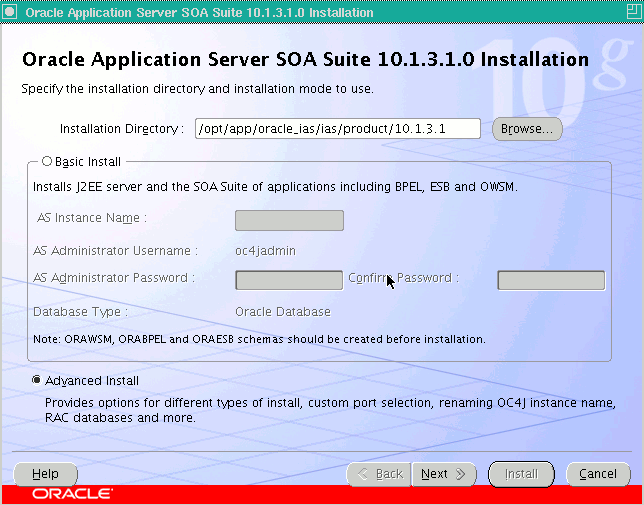Click the oc4jadmin username text
The image size is (644, 505).
coord(265,250)
